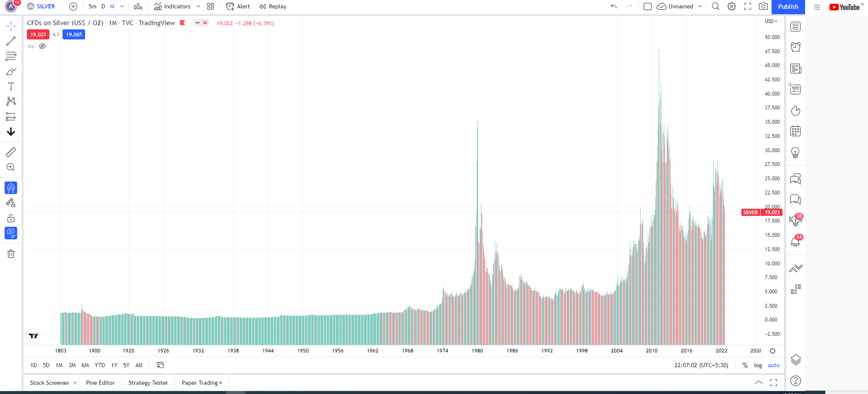
Task: Save the Unnamed chart layout
Action: (x=675, y=6)
